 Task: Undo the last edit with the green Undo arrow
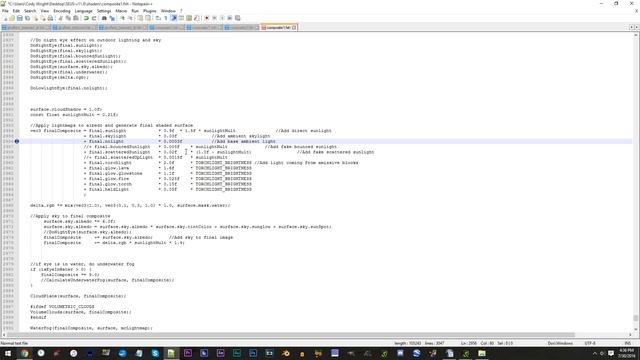[x=86, y=18]
